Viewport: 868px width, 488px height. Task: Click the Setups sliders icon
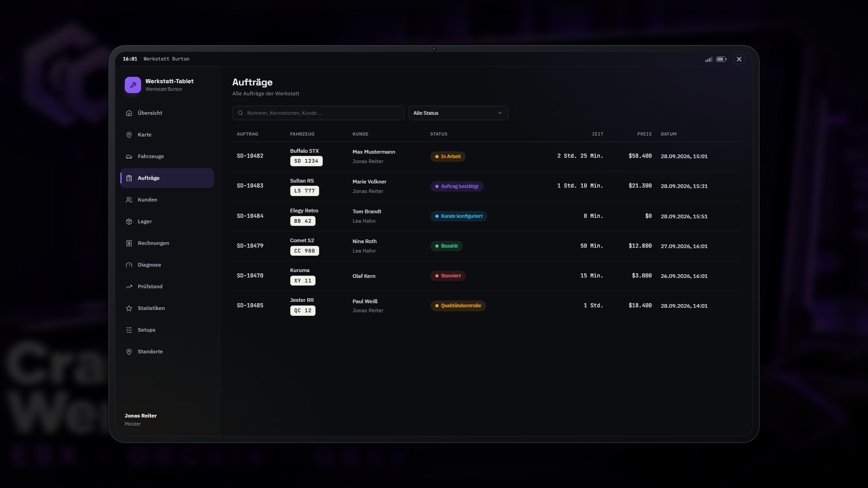tap(129, 330)
